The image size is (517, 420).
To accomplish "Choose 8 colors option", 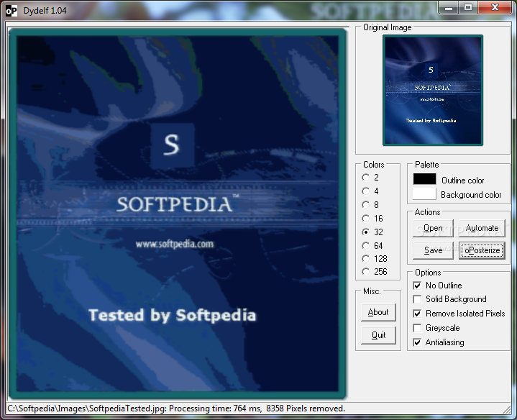I will [366, 205].
